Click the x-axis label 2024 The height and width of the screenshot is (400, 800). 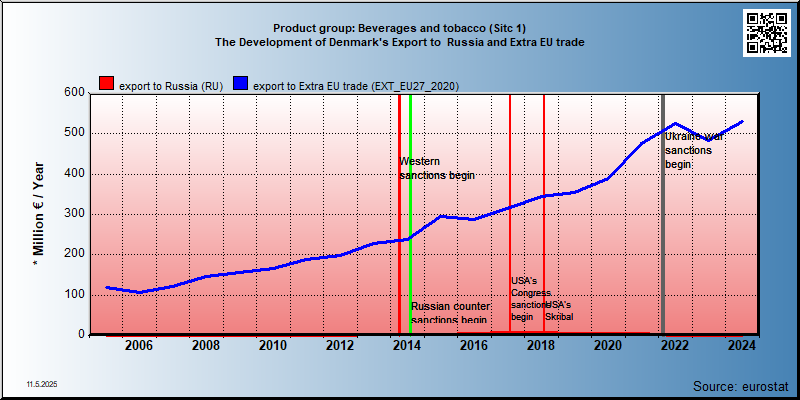[x=742, y=345]
